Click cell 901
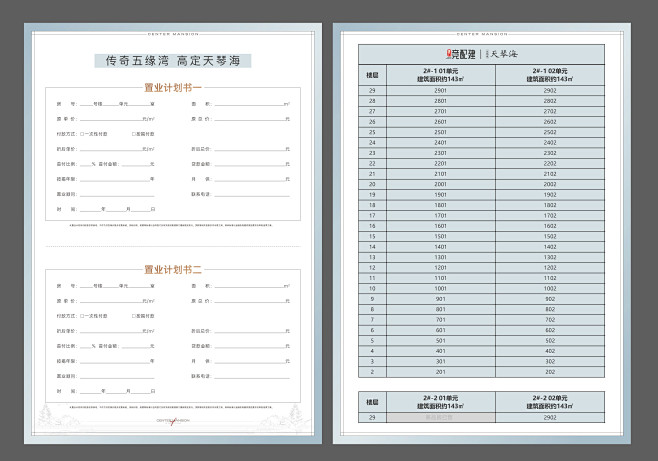Screen dimensions: 658x461 click(441, 299)
